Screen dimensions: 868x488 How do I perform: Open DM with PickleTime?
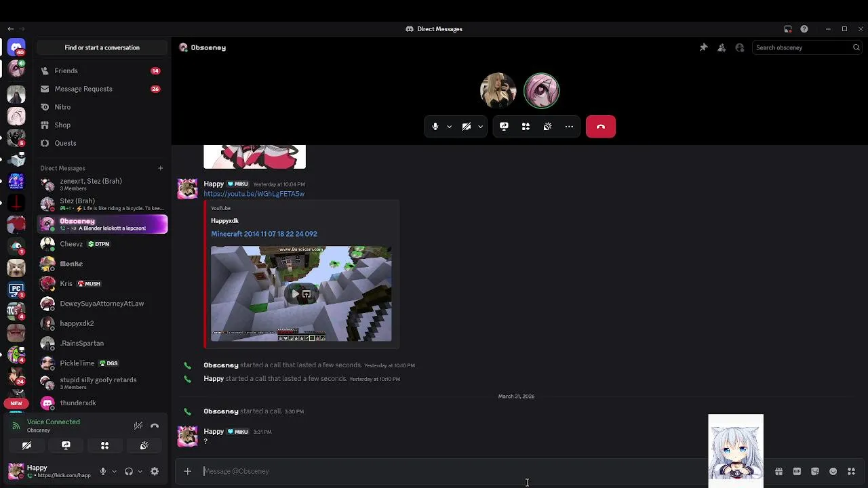102,363
